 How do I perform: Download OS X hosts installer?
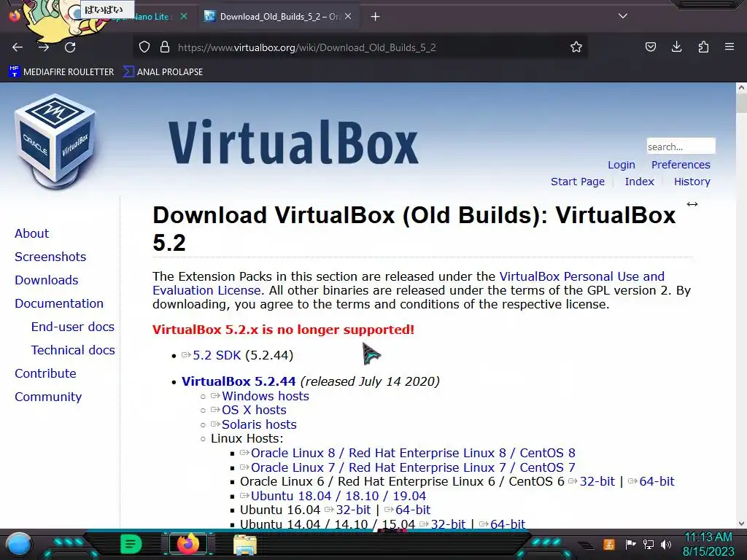(254, 411)
